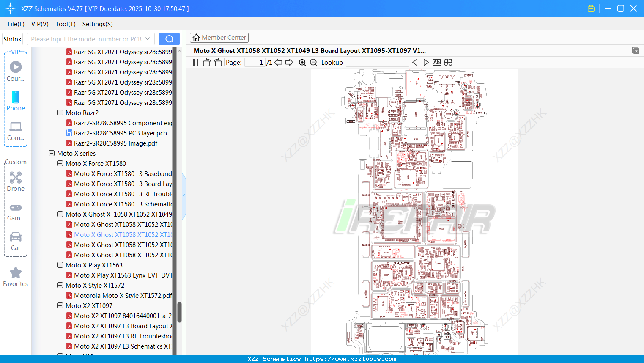This screenshot has height=363, width=644.
Task: Open the Tool menu
Action: [x=65, y=24]
